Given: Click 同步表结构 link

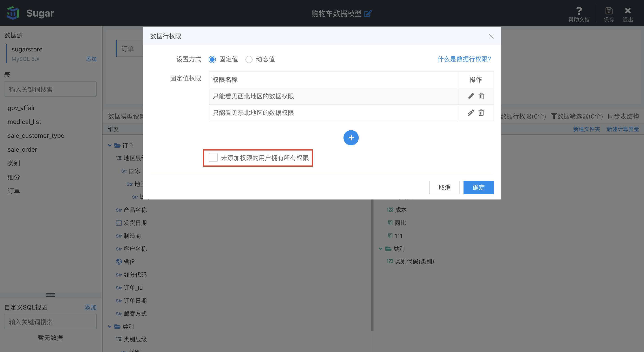Looking at the screenshot, I should (623, 116).
